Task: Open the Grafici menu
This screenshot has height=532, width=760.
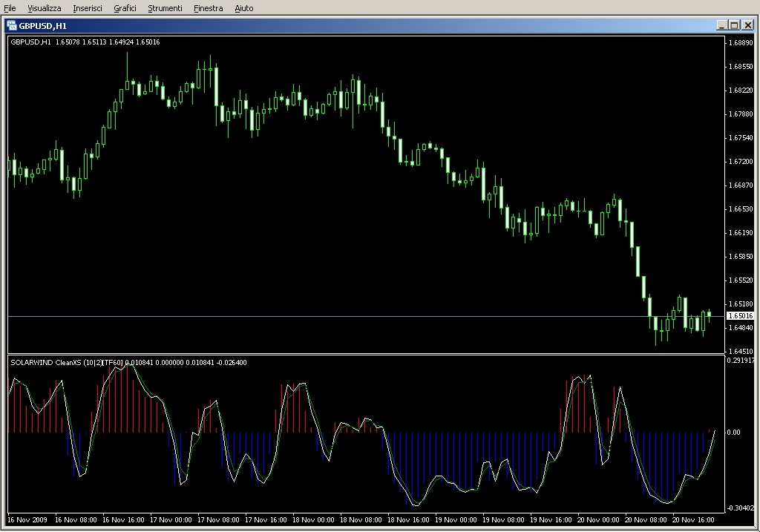Action: [x=125, y=8]
